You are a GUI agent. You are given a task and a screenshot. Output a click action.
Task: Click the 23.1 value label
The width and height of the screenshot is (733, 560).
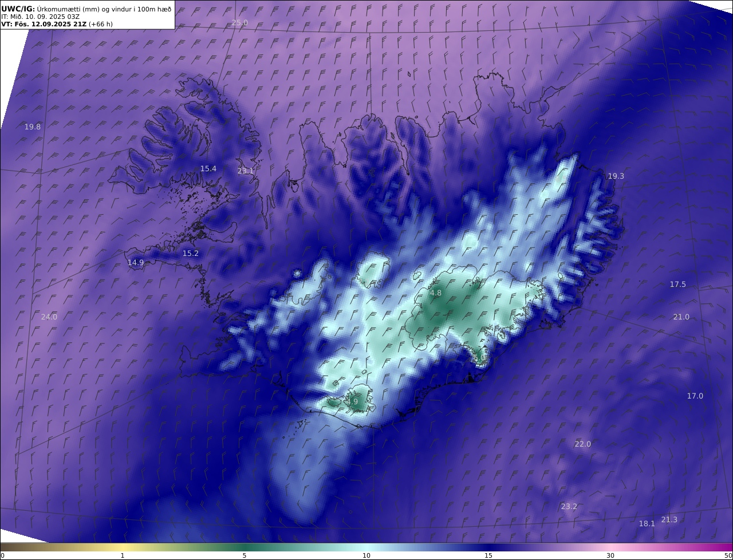point(246,171)
